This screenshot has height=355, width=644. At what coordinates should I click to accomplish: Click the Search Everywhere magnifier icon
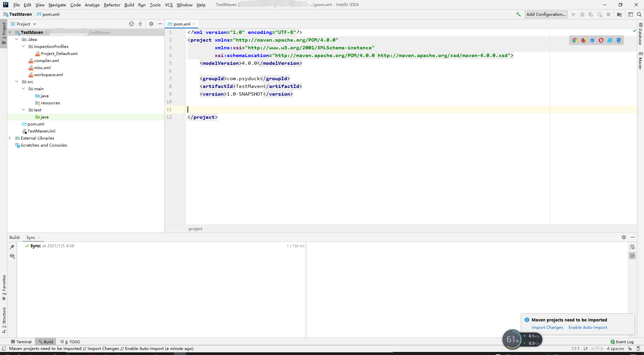click(639, 14)
